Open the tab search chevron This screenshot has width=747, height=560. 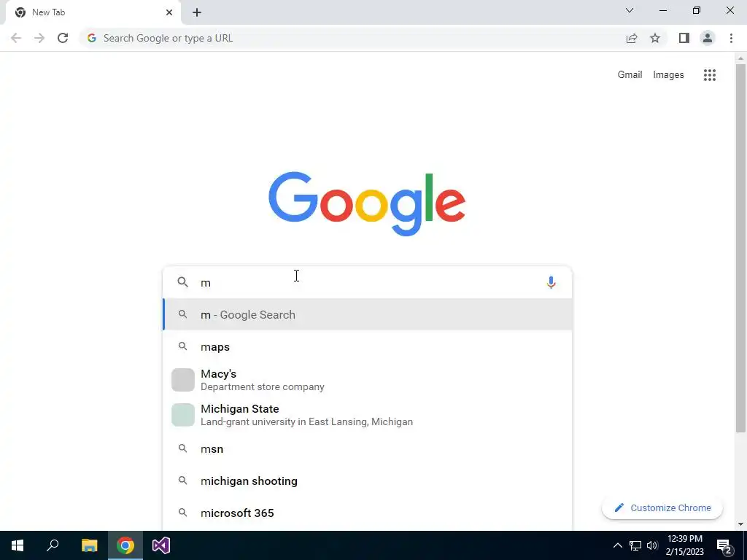(x=630, y=10)
